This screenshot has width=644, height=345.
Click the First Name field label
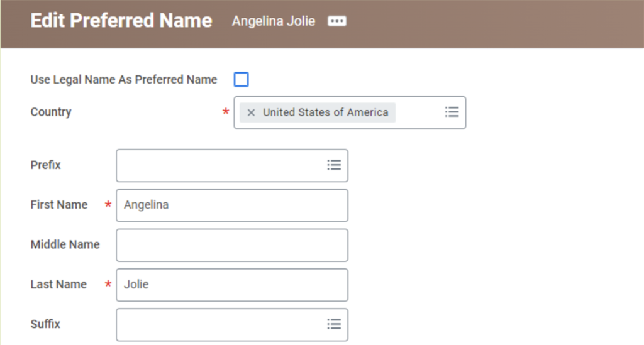point(58,205)
